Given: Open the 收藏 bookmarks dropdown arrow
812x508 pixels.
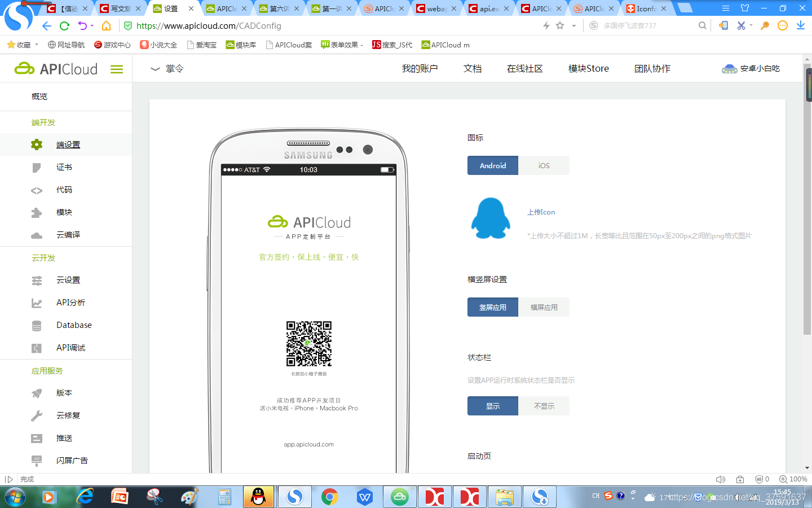Looking at the screenshot, I should 37,45.
